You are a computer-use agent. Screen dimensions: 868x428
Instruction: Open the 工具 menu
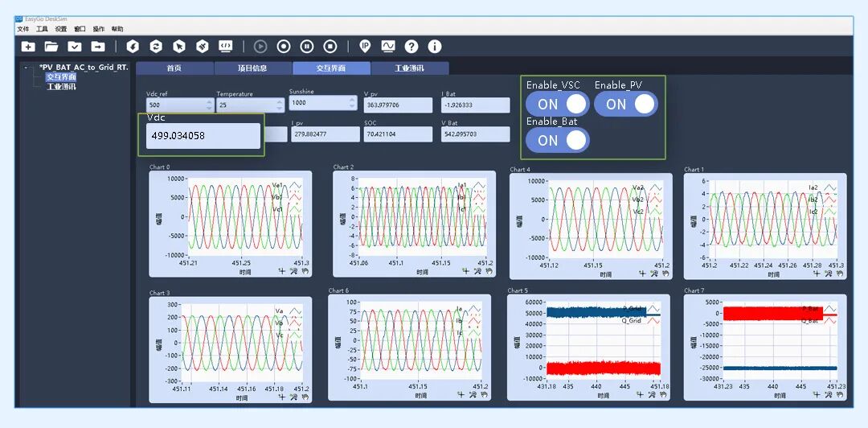coord(42,29)
